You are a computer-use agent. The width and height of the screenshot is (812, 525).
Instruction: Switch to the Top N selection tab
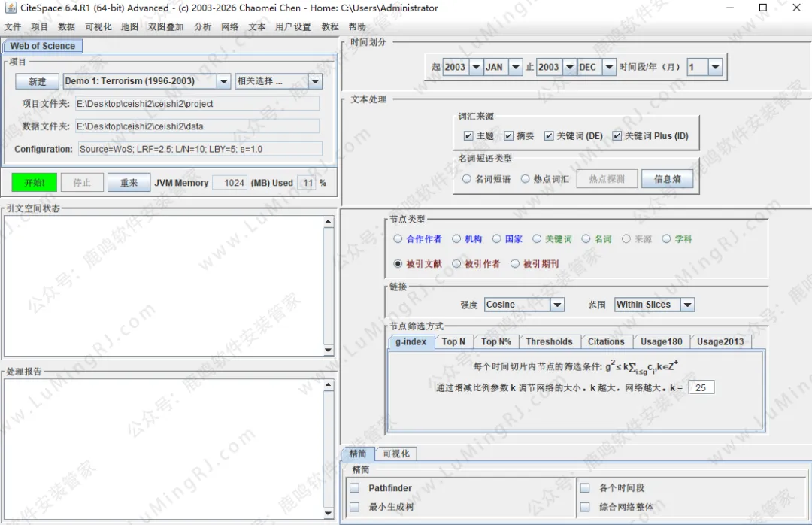coord(453,341)
